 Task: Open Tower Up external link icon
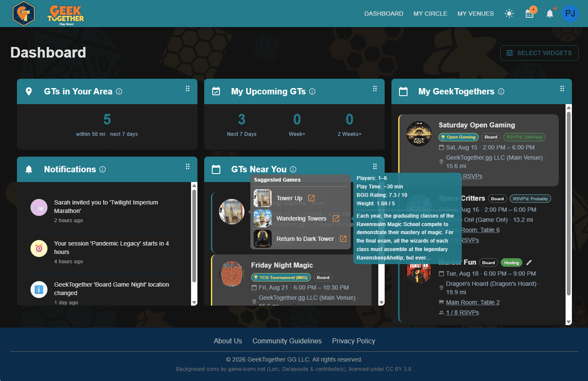pos(311,198)
